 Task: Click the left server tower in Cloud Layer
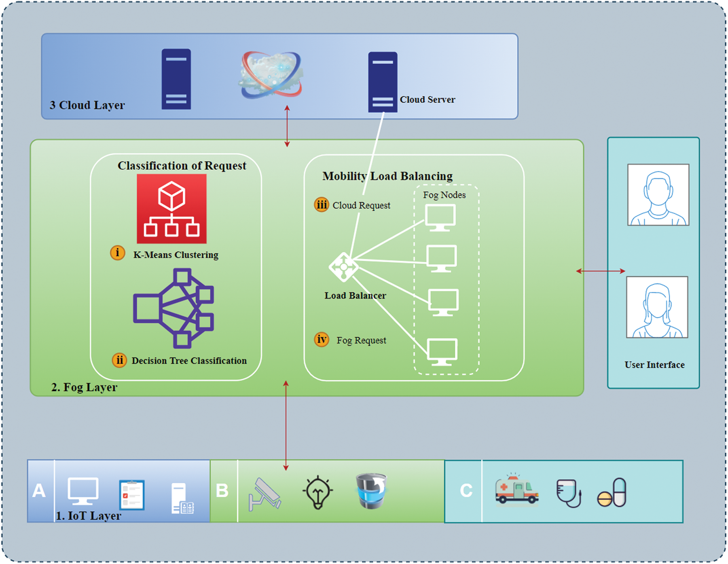[176, 79]
